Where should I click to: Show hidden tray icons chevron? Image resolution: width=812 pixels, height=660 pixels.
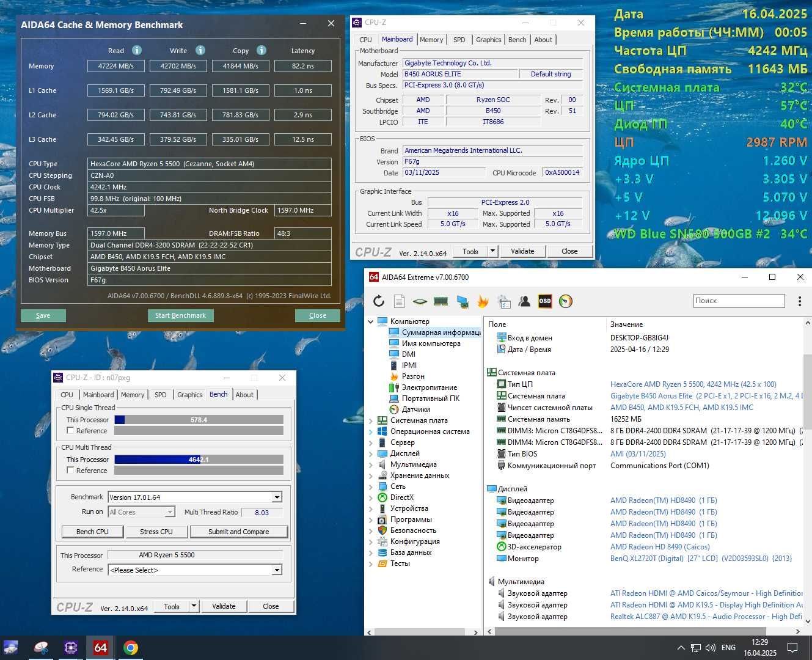[x=681, y=648]
